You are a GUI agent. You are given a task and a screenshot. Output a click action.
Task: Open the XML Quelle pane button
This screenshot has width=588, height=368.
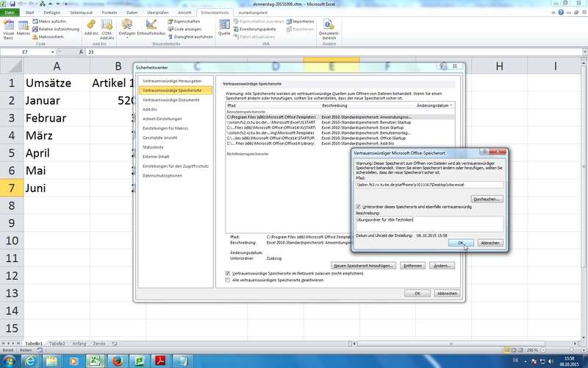[224, 28]
